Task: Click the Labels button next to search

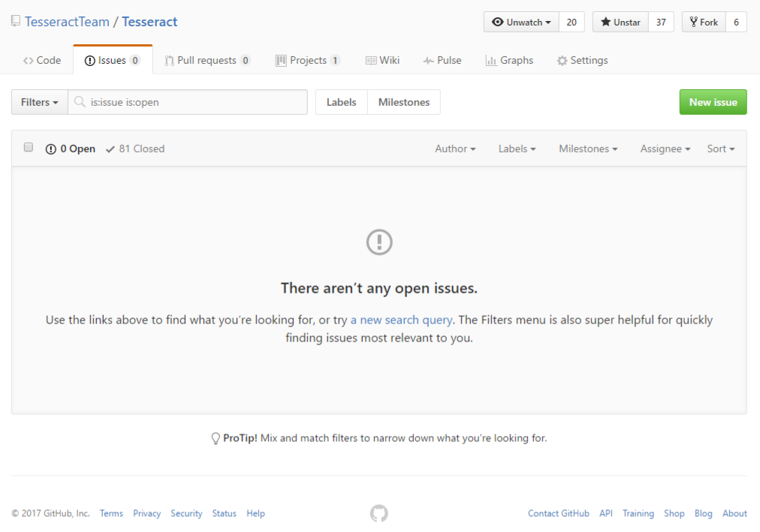Action: 341,102
